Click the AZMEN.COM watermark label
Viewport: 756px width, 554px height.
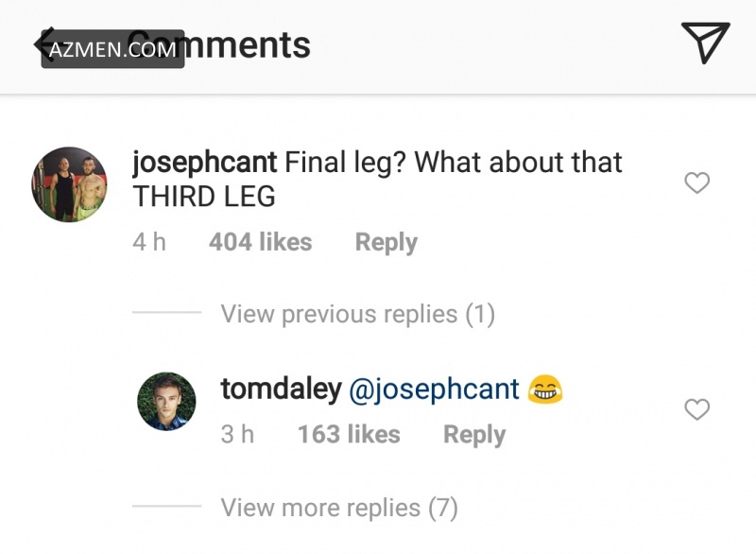pyautogui.click(x=112, y=50)
